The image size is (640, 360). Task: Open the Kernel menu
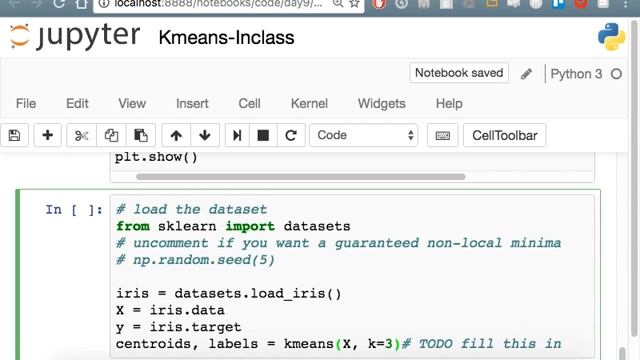pos(309,104)
